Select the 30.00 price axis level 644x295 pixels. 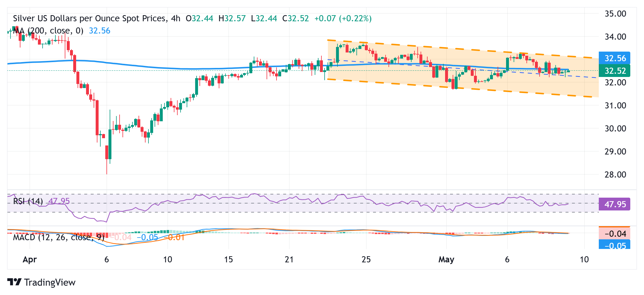(615, 128)
